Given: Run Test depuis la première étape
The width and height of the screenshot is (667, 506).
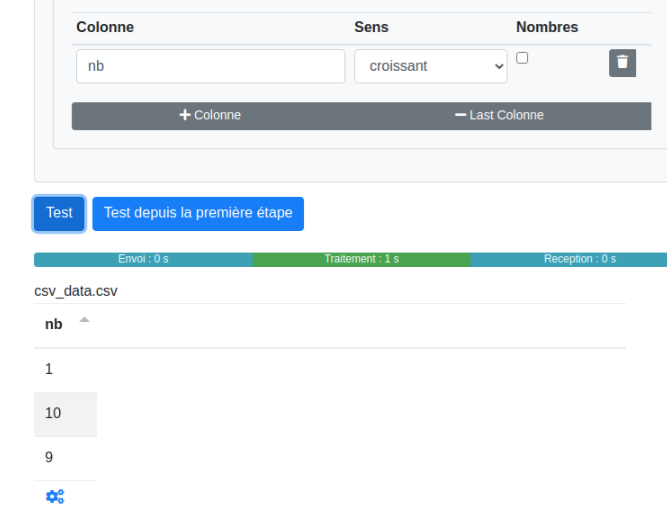Looking at the screenshot, I should coord(198,213).
